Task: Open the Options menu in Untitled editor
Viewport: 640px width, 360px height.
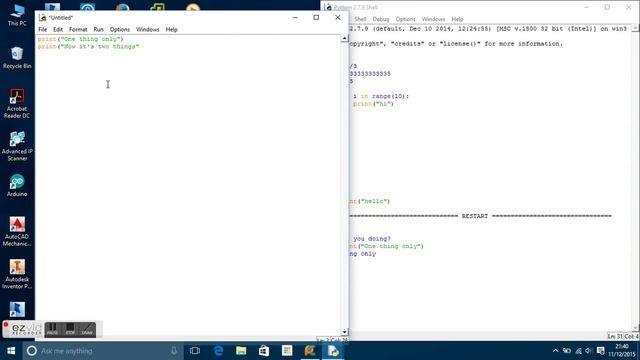Action: 120,29
